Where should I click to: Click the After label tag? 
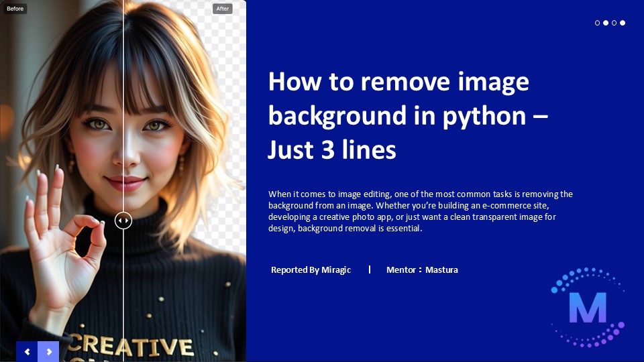coord(223,9)
